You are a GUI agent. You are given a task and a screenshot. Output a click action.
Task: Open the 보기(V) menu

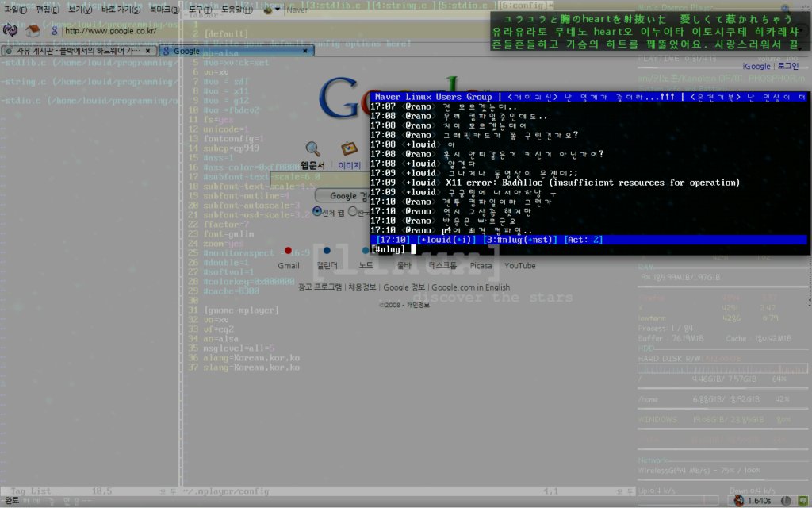pyautogui.click(x=80, y=10)
